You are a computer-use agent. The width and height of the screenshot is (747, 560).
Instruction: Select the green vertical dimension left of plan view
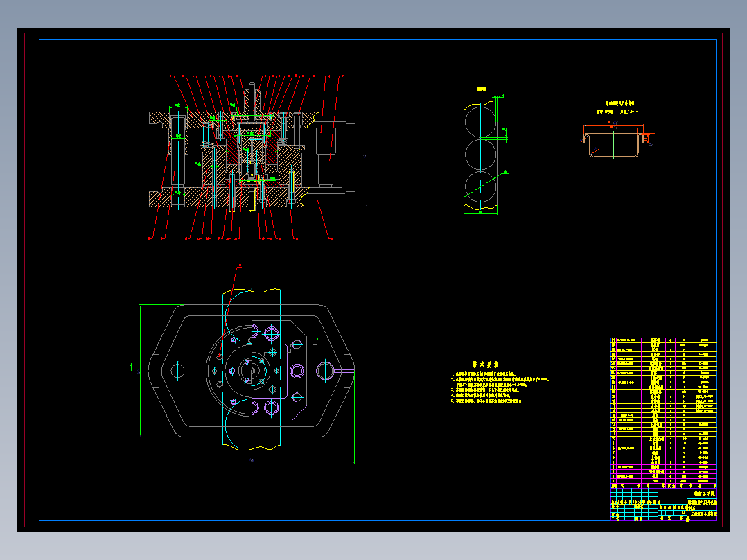point(140,371)
